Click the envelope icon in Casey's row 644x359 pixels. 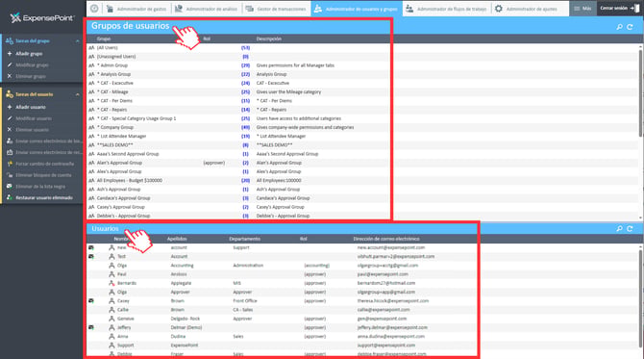(91, 301)
